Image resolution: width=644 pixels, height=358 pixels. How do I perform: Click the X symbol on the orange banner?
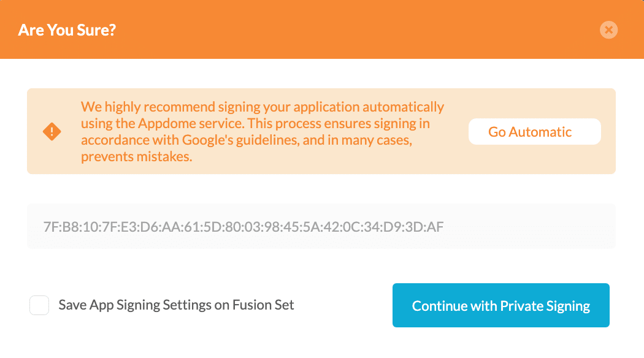coord(608,29)
